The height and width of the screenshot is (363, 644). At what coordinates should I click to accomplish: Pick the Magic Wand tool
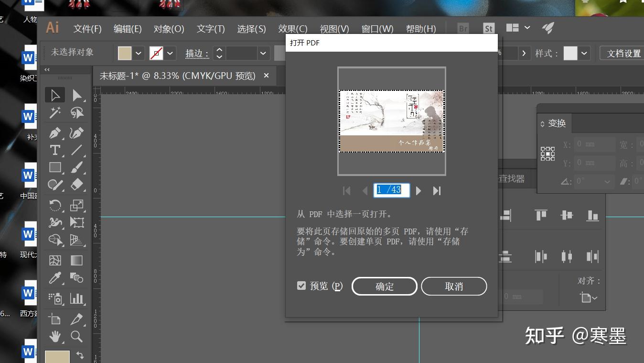coord(55,113)
